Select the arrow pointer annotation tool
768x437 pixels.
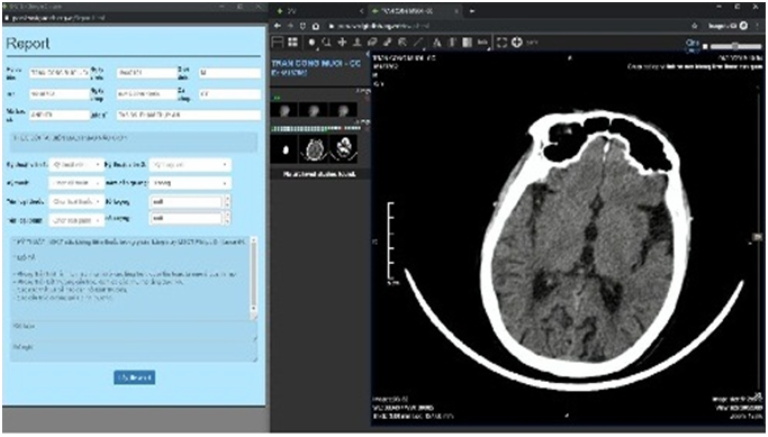click(403, 43)
